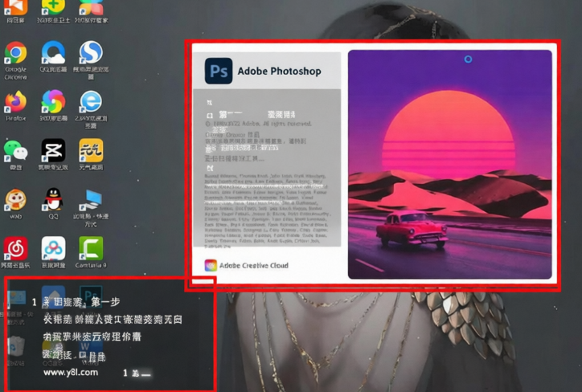The width and height of the screenshot is (582, 392).
Task: Select the blue 'e' 2345 browser shortcut
Action: point(91,101)
